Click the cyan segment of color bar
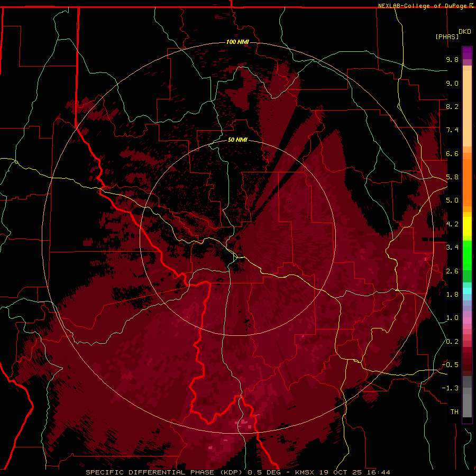The width and height of the screenshot is (476, 476). (x=467, y=290)
